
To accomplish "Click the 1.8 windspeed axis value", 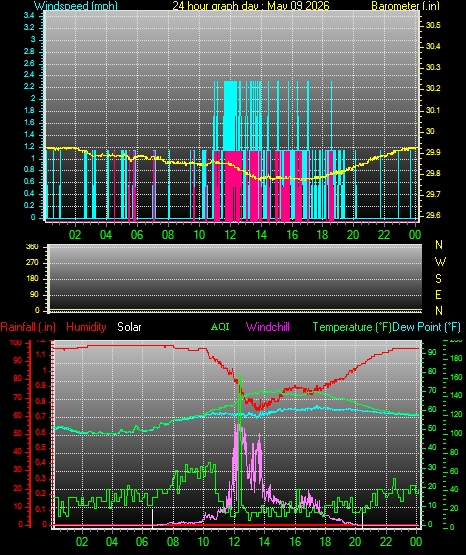I will click(x=29, y=110).
